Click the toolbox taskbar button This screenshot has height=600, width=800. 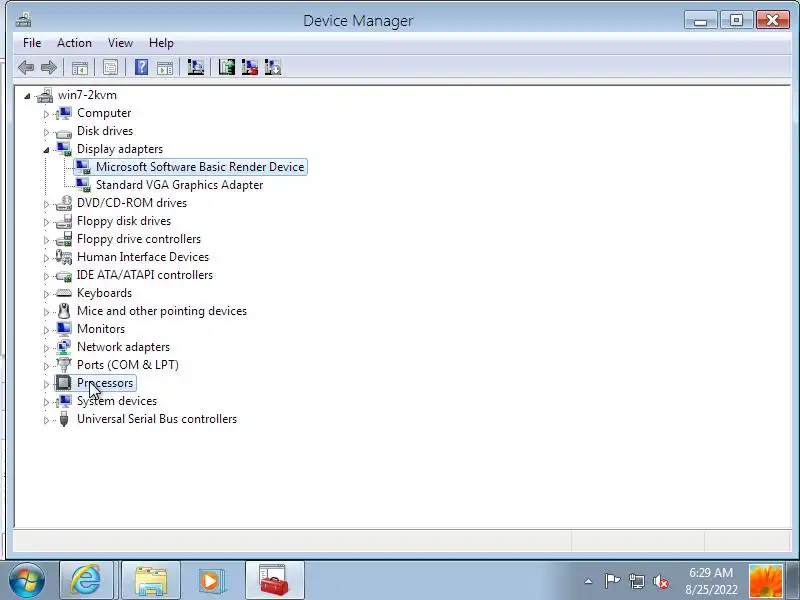(274, 580)
